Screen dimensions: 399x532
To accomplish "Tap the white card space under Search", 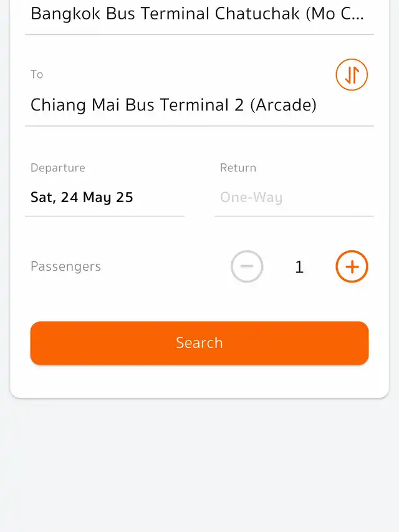I will tap(199, 381).
